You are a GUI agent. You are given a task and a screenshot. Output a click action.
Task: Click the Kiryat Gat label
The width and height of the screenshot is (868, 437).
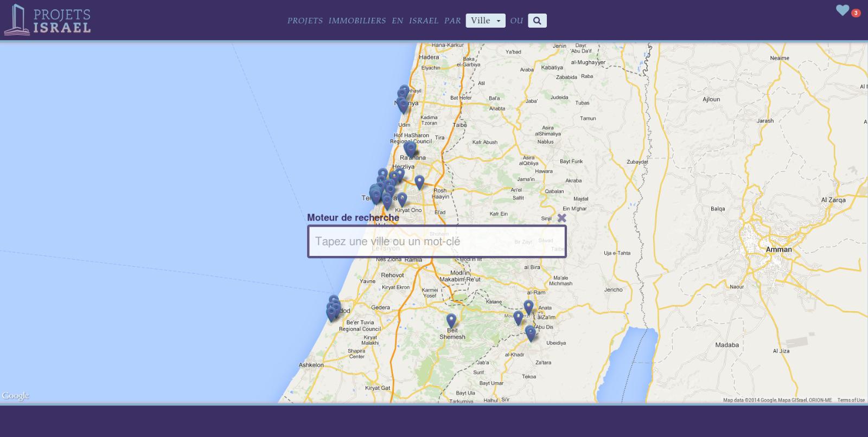click(378, 388)
